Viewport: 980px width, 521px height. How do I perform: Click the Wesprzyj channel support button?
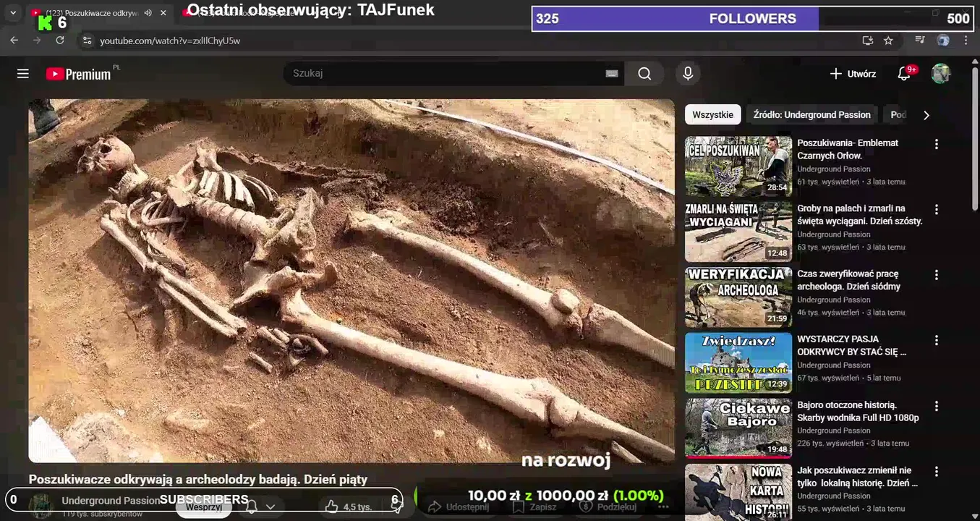tap(204, 507)
